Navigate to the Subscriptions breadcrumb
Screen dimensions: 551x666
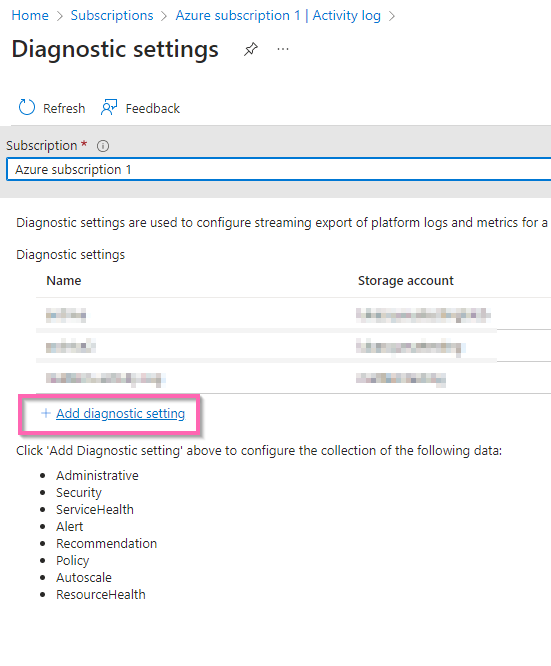click(112, 15)
